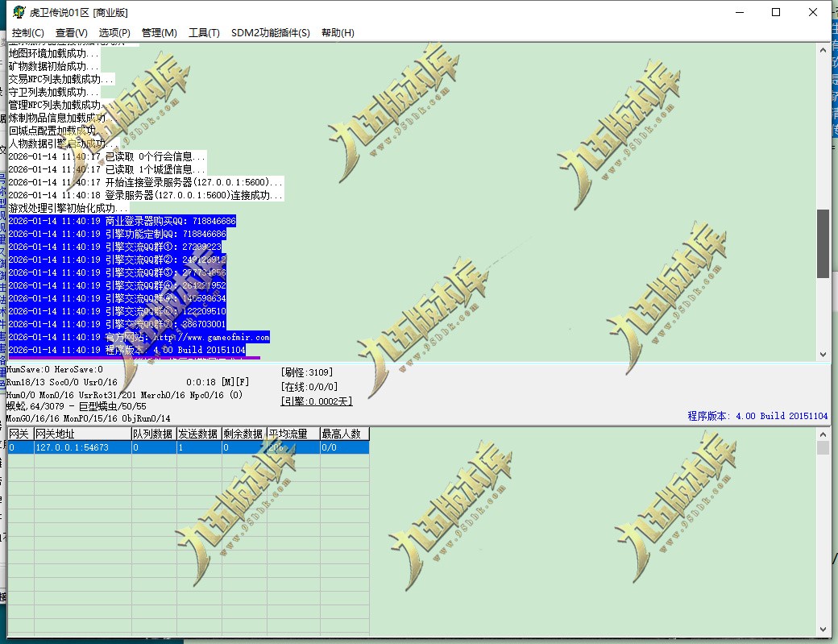Click the 最高人数 column header

[x=345, y=434]
